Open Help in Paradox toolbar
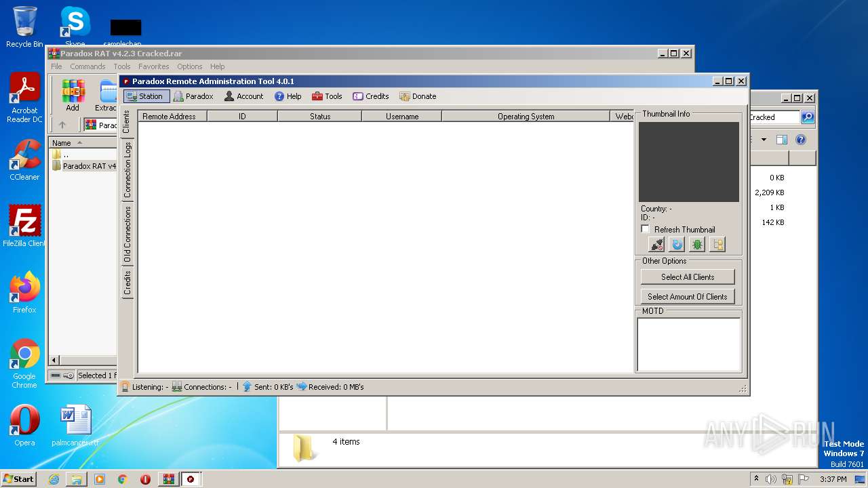The image size is (868, 488). click(288, 96)
